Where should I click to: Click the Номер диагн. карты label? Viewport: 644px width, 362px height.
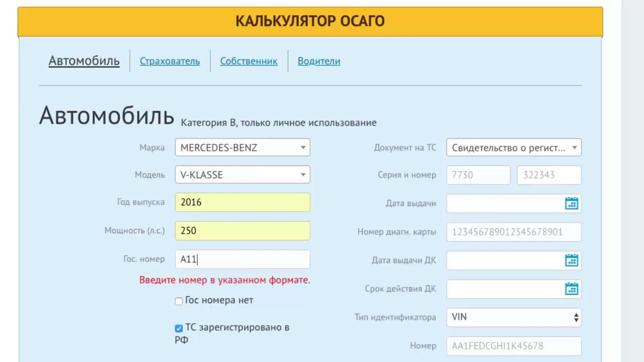(x=397, y=232)
